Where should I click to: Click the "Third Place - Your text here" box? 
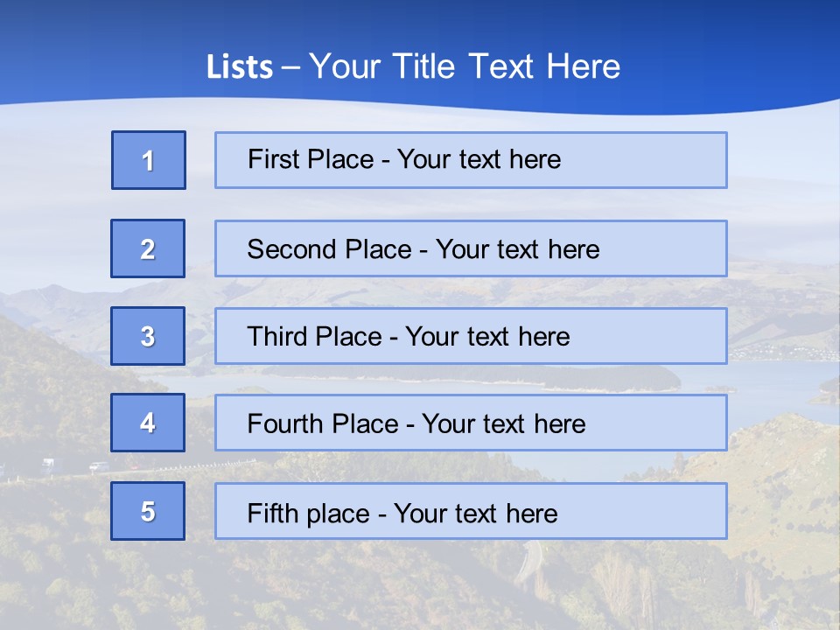coord(470,336)
